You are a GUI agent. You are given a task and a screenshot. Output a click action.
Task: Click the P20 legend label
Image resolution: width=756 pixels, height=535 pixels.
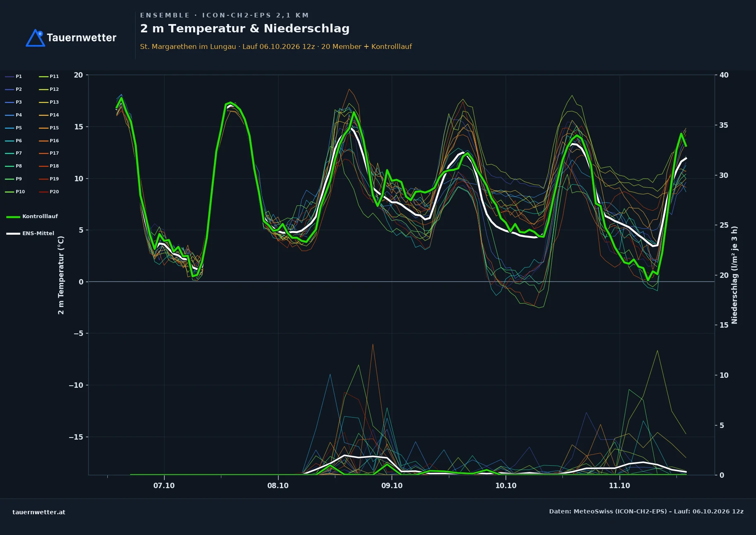click(x=54, y=192)
